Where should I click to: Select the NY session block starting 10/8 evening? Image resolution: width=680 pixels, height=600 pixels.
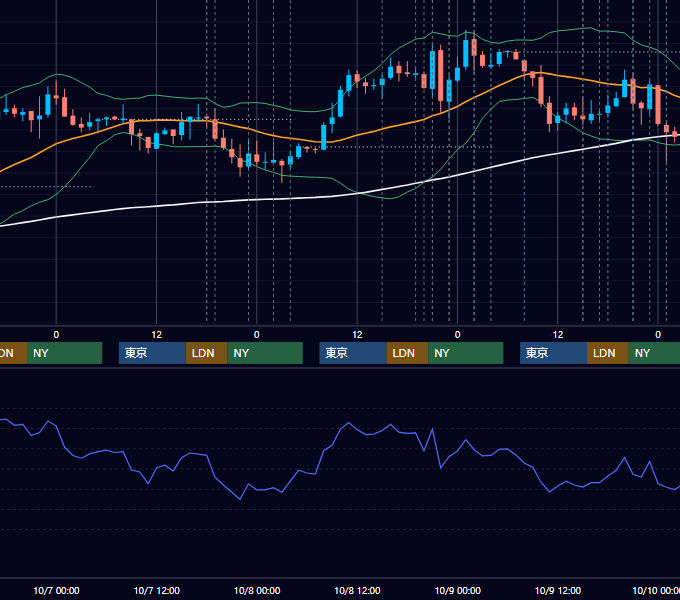coord(466,353)
